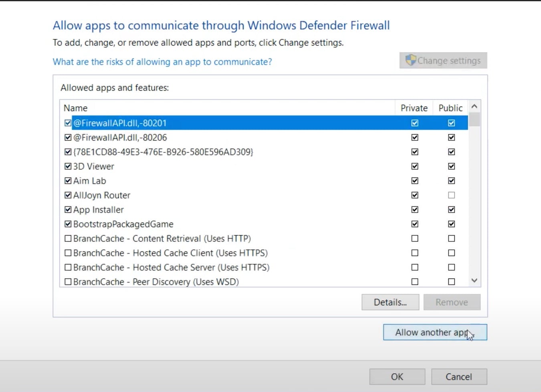
Task: Click the Allow another app button
Action: [x=435, y=332]
